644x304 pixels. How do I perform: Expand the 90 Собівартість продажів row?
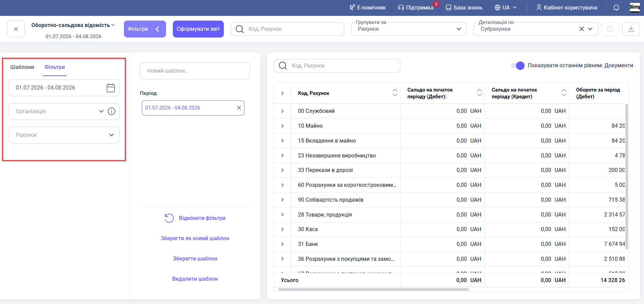283,200
